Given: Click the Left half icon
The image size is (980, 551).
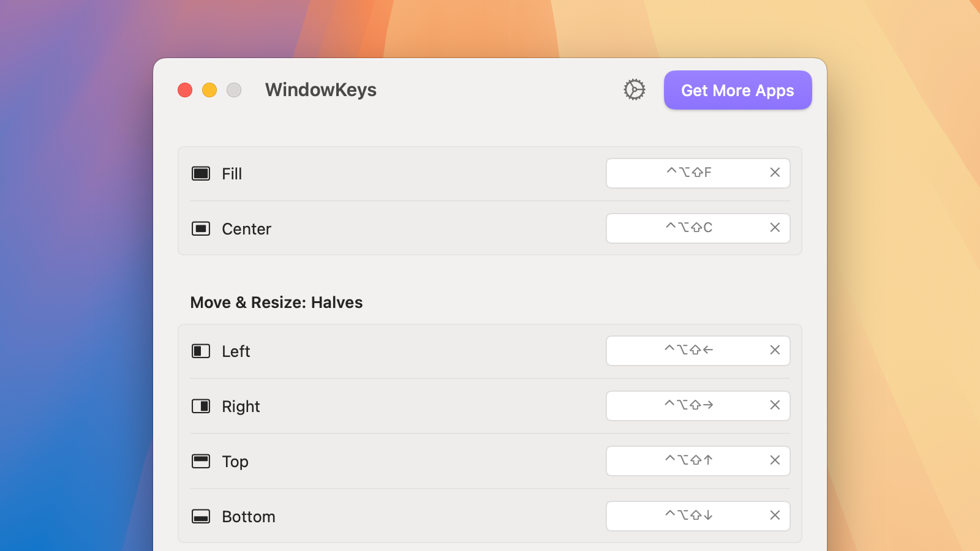Looking at the screenshot, I should click(201, 351).
